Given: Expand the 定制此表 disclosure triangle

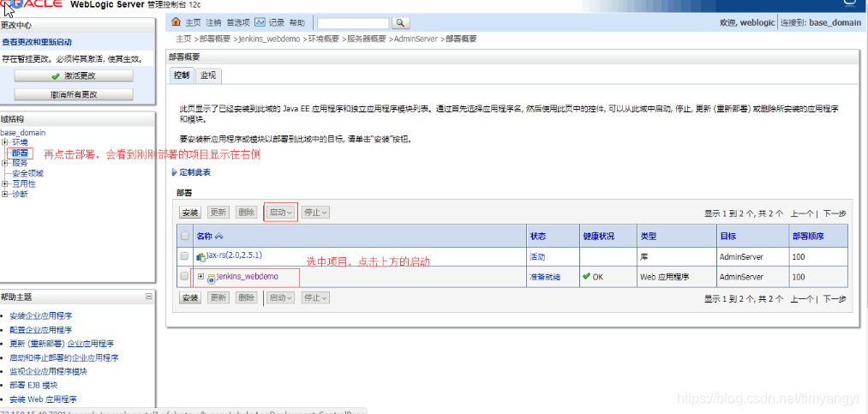Looking at the screenshot, I should pyautogui.click(x=175, y=172).
